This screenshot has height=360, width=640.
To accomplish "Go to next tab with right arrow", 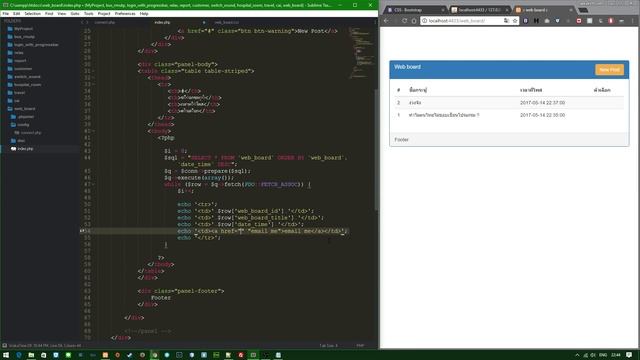I will click(x=87, y=22).
